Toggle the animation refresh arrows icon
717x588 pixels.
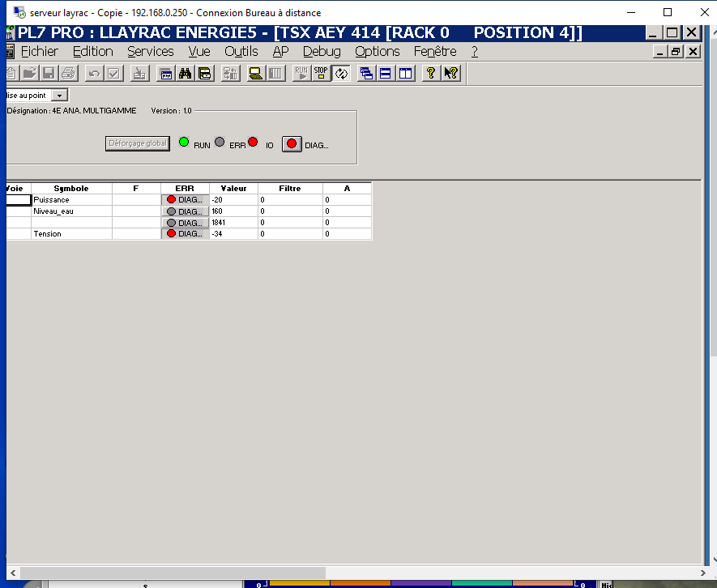pyautogui.click(x=341, y=73)
